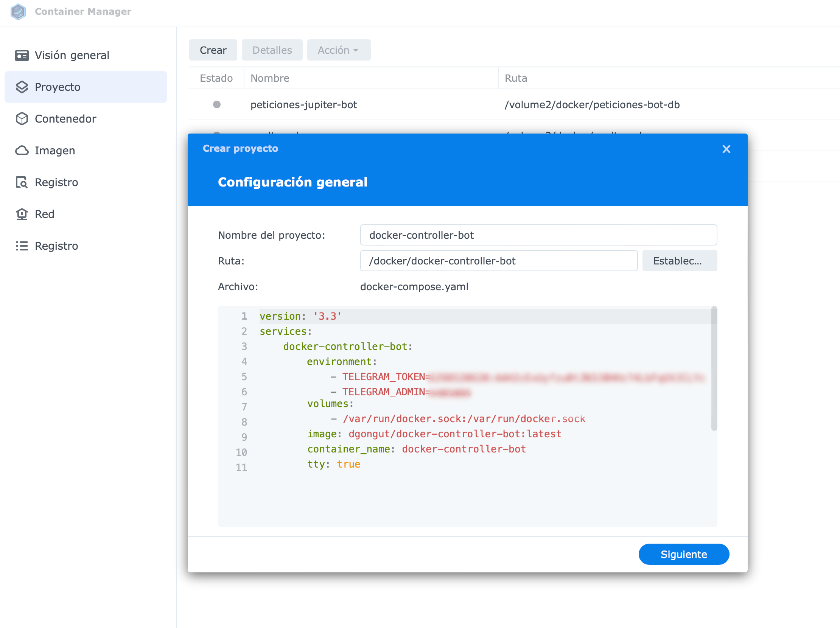Image resolution: width=840 pixels, height=628 pixels.
Task: Click the Establecer path button
Action: (679, 261)
